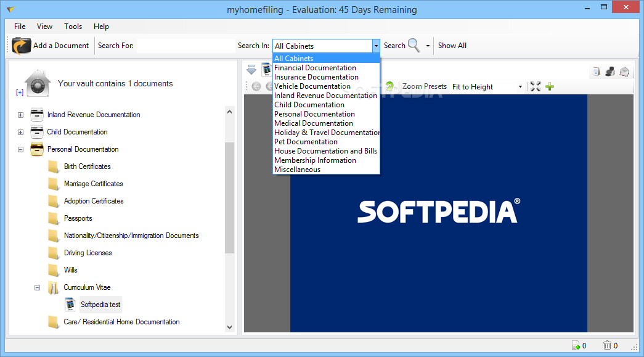This screenshot has width=644, height=357.
Task: Click the fullscreen expand arrows icon
Action: pos(535,86)
